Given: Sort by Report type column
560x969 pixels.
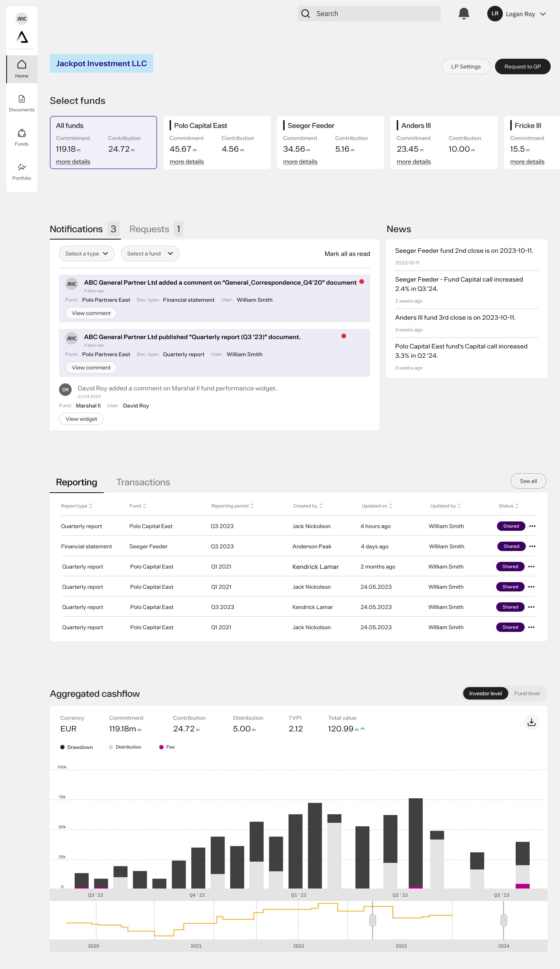Looking at the screenshot, I should [77, 506].
